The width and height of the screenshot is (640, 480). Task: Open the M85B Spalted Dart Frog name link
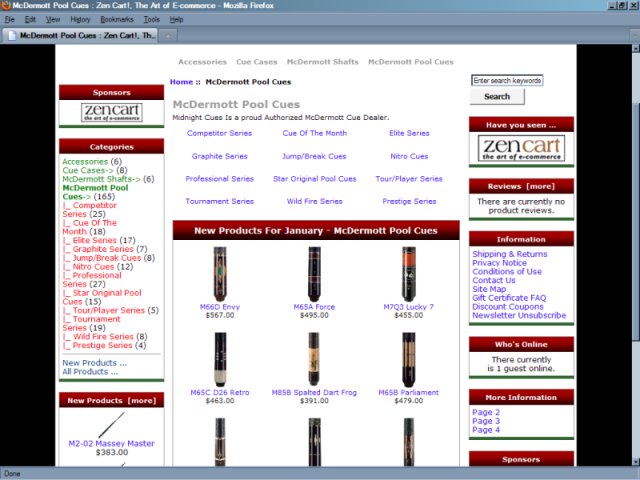tap(314, 393)
